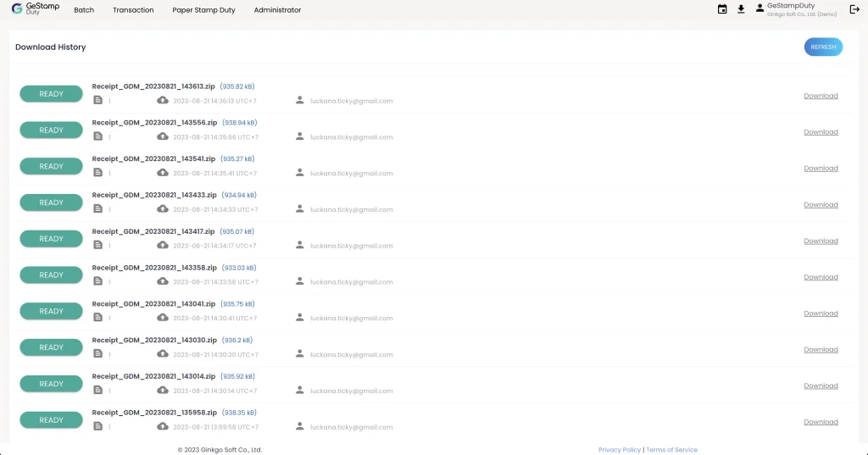This screenshot has height=455, width=868.
Task: Click Download link for Receipt_GDM_20230821_135958.zip
Action: (x=821, y=422)
